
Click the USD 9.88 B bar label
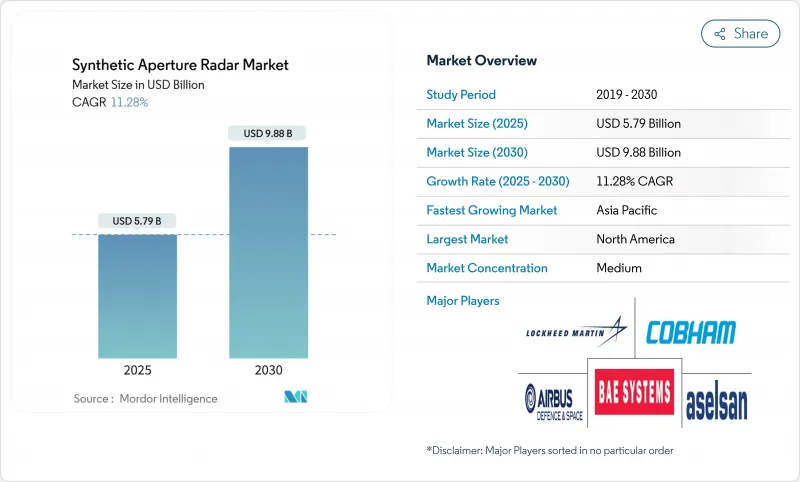268,133
